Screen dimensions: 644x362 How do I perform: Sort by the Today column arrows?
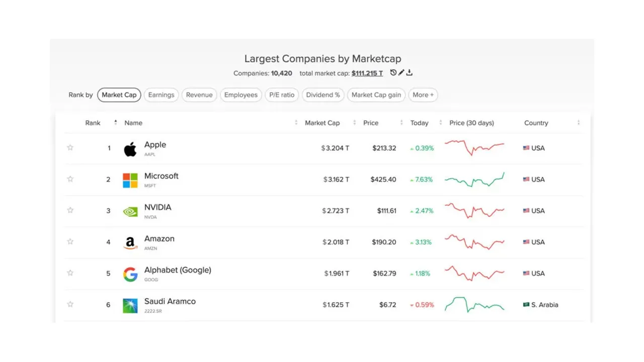[441, 123]
